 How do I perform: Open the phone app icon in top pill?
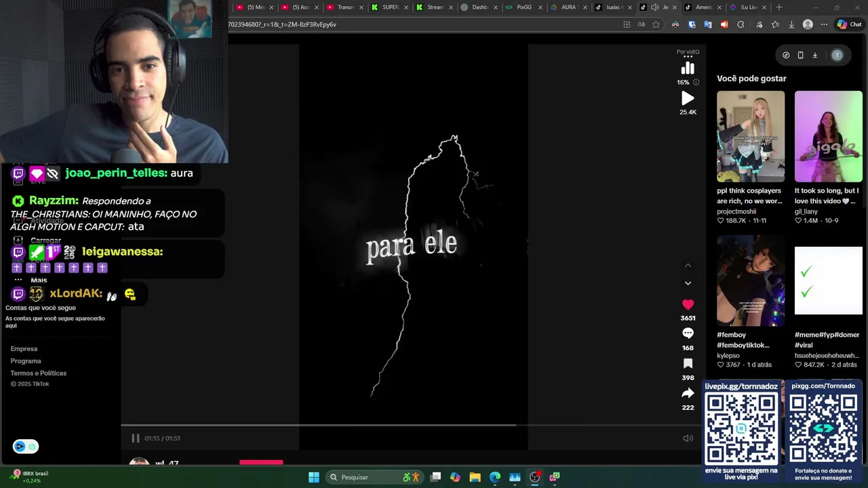pos(800,56)
